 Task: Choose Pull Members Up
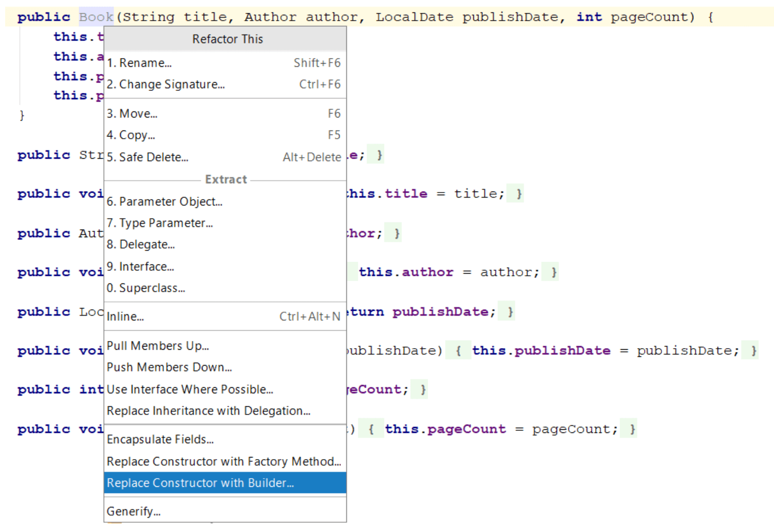tap(158, 346)
